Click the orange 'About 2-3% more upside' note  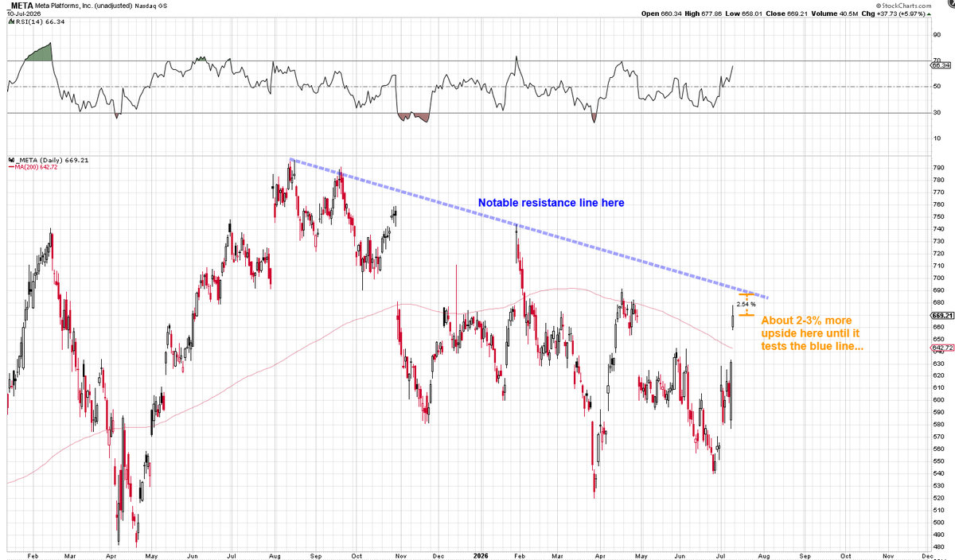click(x=812, y=334)
